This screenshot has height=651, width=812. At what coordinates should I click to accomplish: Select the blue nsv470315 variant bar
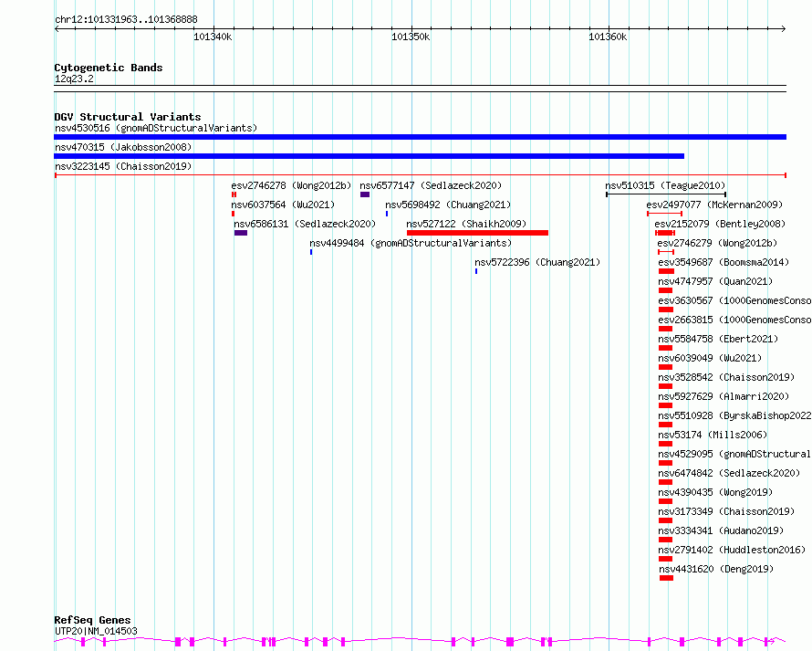(x=370, y=156)
